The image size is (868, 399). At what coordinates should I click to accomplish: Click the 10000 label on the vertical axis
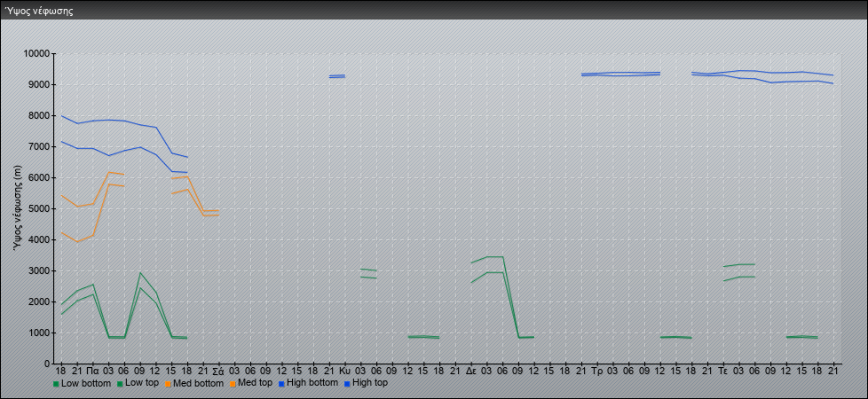point(36,54)
